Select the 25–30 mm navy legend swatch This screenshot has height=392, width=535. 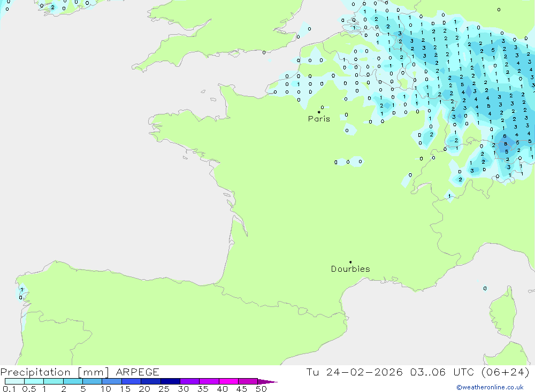[x=170, y=381]
